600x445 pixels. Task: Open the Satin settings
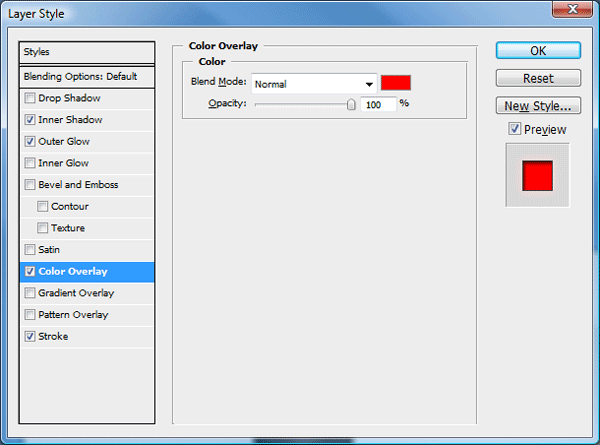49,250
